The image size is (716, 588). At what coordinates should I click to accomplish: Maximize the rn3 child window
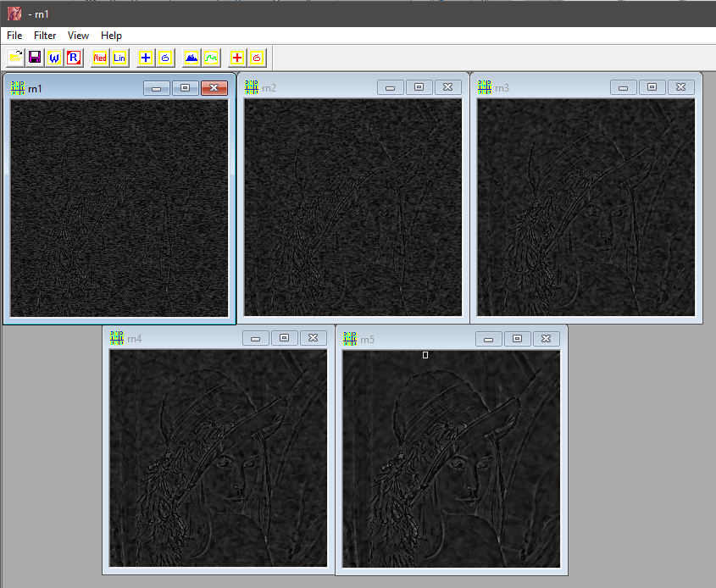point(652,87)
